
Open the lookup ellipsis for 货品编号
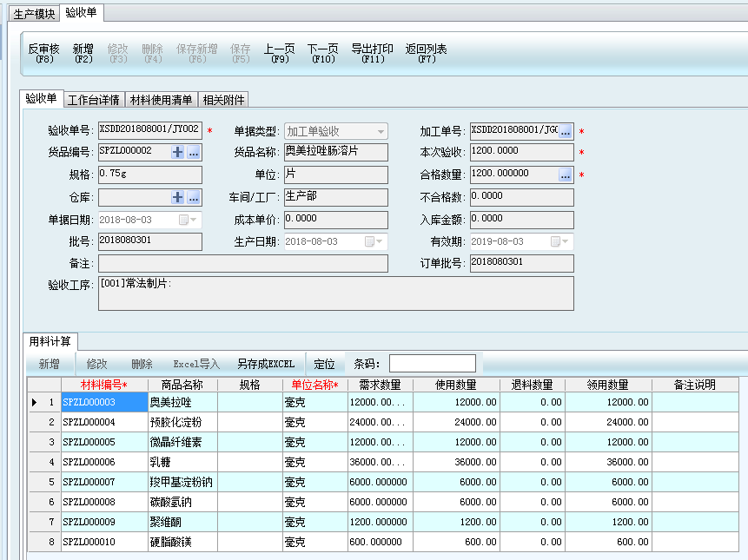[x=193, y=153]
